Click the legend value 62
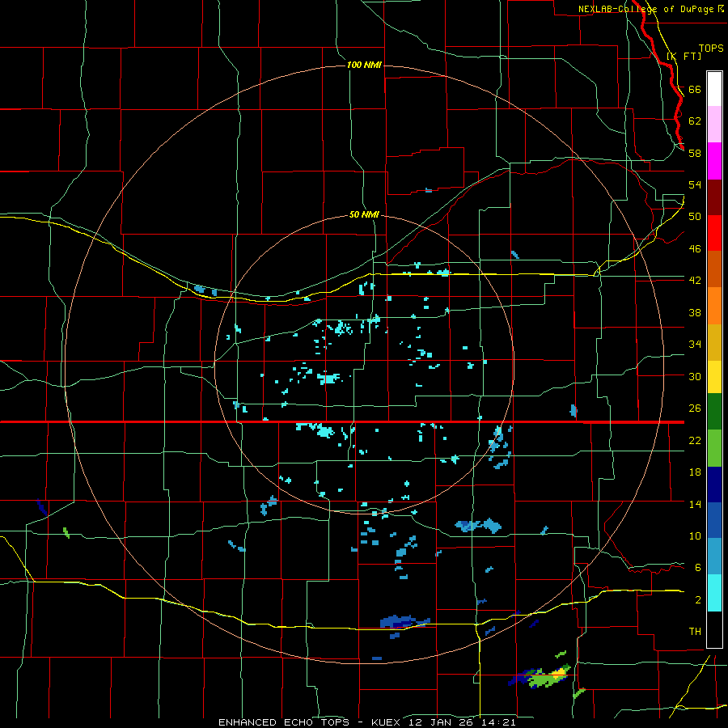Screen dimensions: 728x728 point(695,121)
